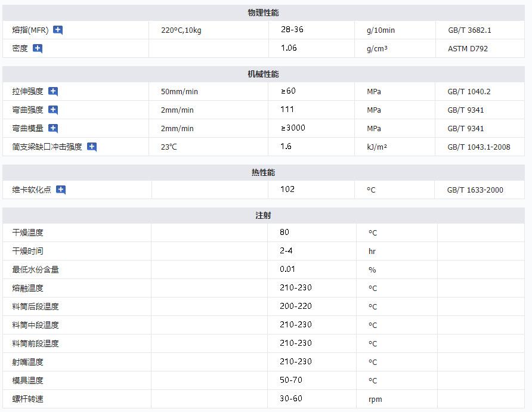Select the 模具温度 row label
Viewport: 532px width, 412px height.
pyautogui.click(x=27, y=380)
